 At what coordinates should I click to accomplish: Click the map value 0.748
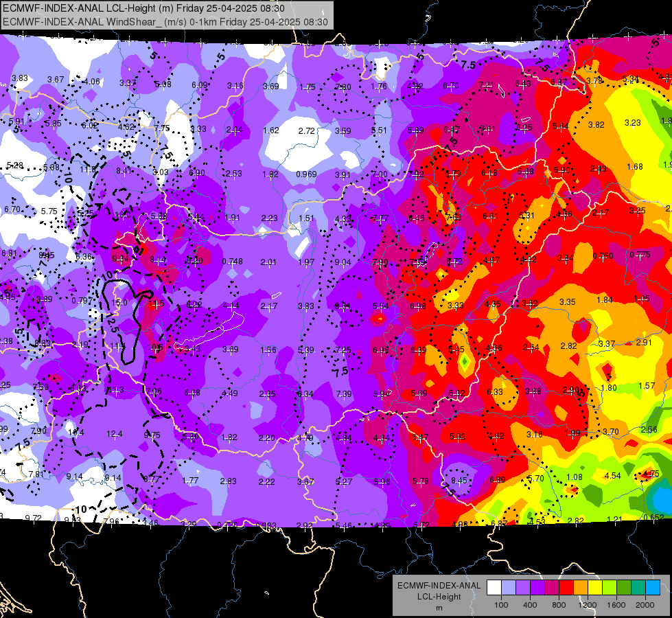click(x=232, y=262)
